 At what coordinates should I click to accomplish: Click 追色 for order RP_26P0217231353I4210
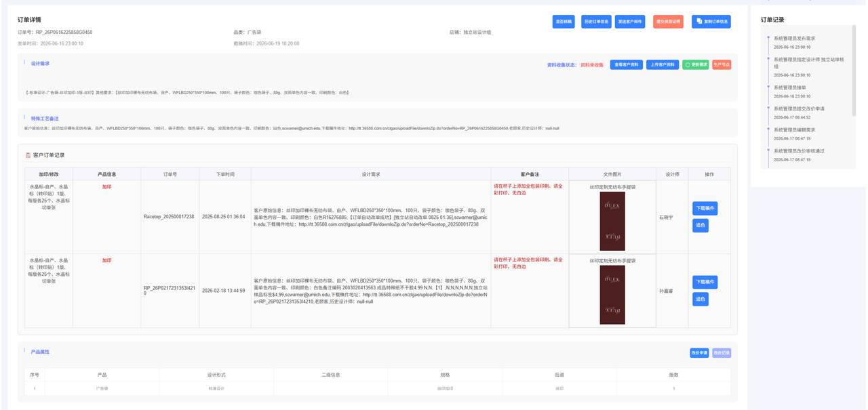[x=701, y=299]
